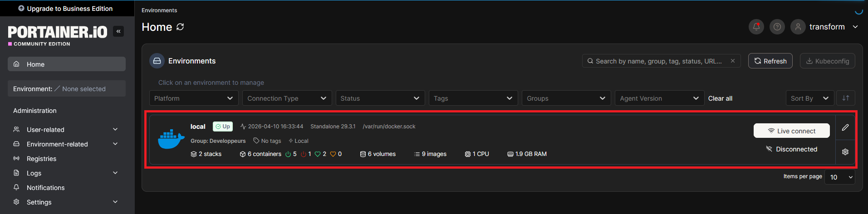Click the 2 stacks entry

coord(206,154)
